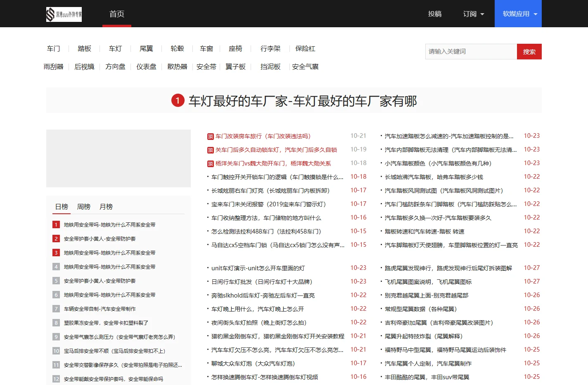Open article 路虎尾翼发现神行
The image size is (588, 385).
click(x=448, y=268)
